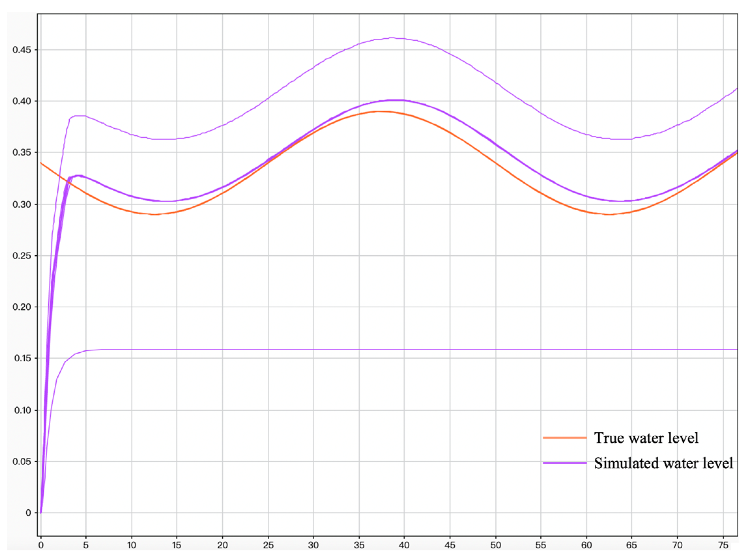This screenshot has width=752, height=560.
Task: Click the 10 x-axis tick label
Action: tap(132, 545)
